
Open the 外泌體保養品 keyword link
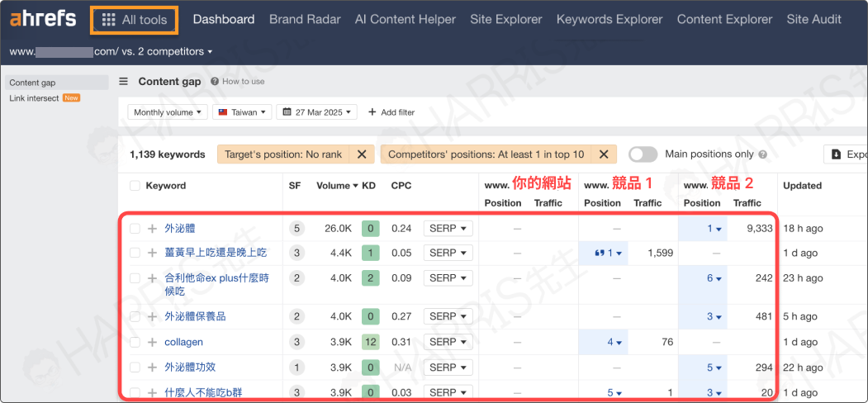coord(195,316)
